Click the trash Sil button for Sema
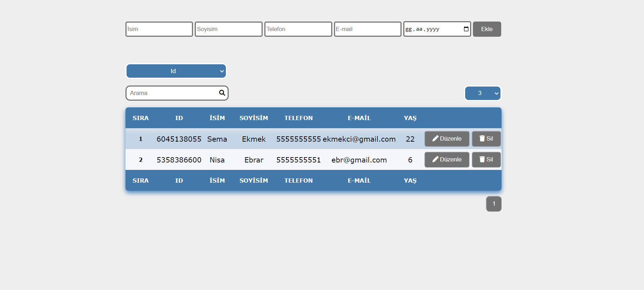The height and width of the screenshot is (290, 644). [x=486, y=139]
